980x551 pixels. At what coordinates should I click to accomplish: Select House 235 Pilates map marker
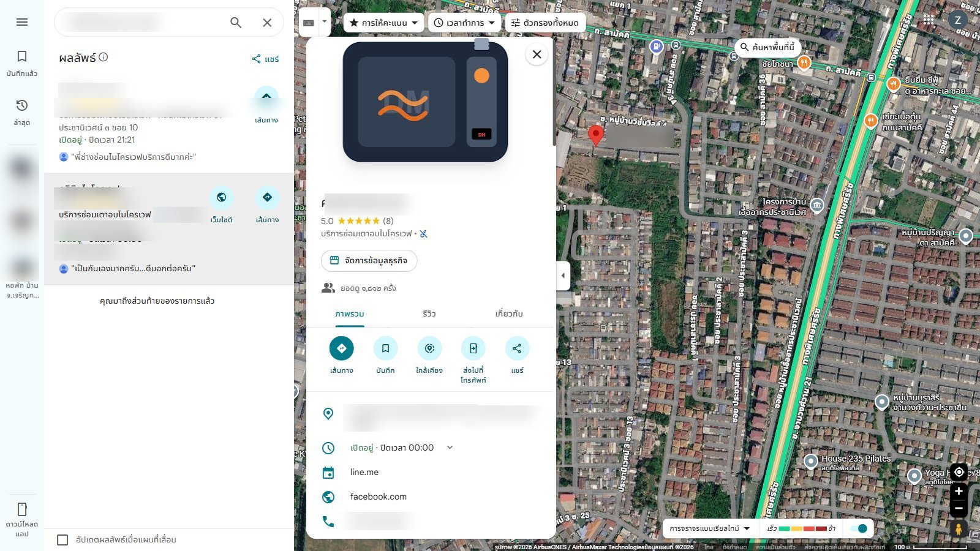(811, 461)
